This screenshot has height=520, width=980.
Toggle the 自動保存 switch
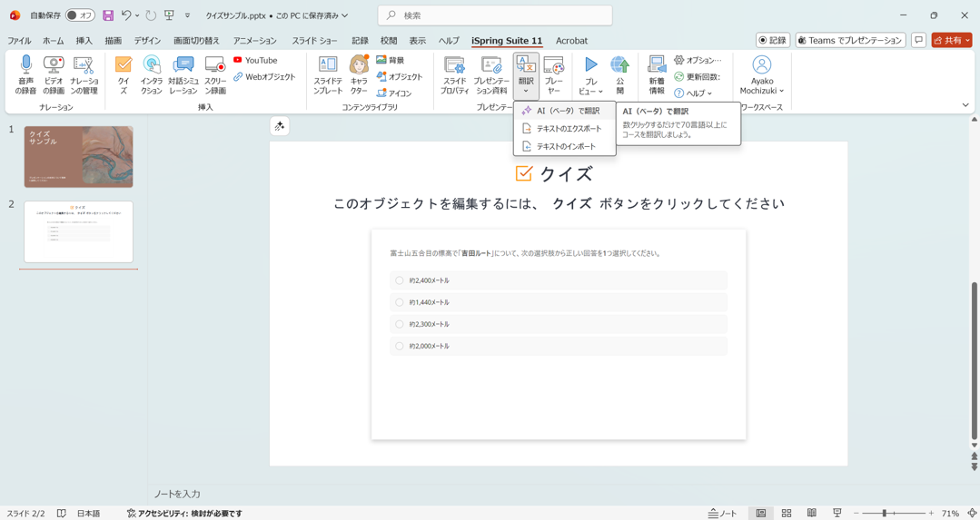80,15
